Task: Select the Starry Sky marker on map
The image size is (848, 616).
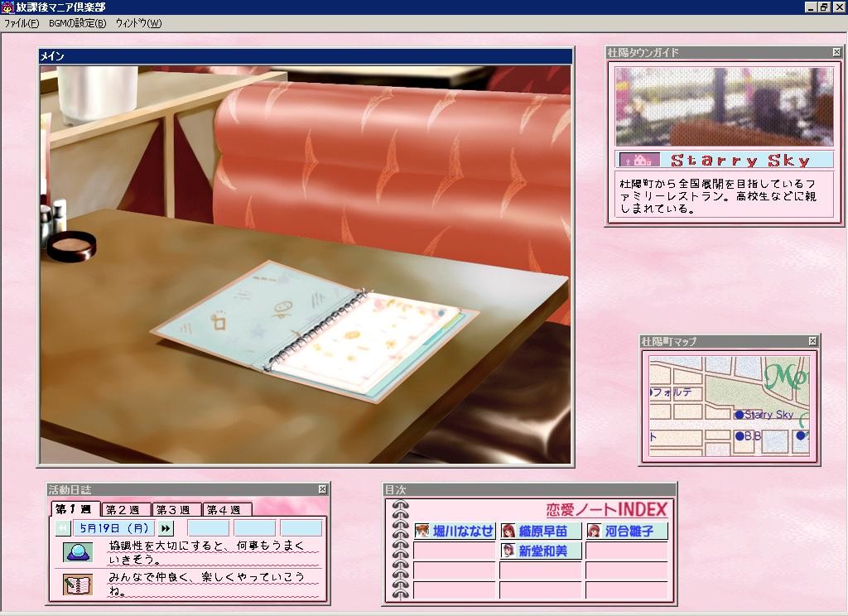Action: coord(740,415)
